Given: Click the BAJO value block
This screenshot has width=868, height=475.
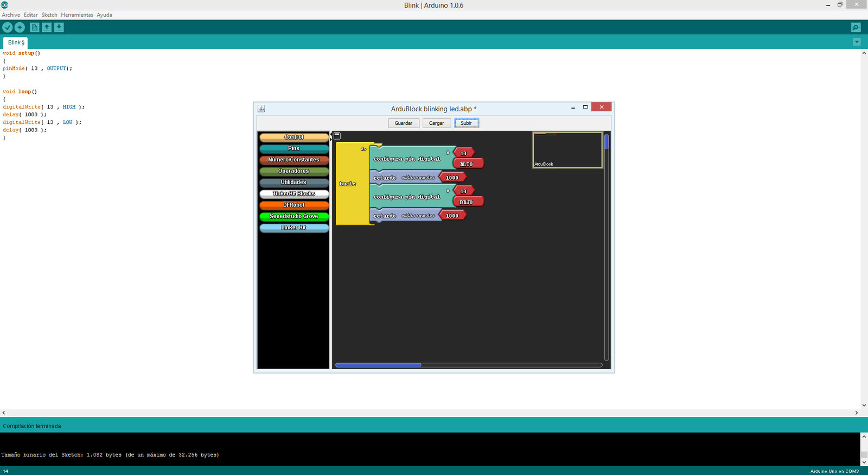Looking at the screenshot, I should (468, 202).
